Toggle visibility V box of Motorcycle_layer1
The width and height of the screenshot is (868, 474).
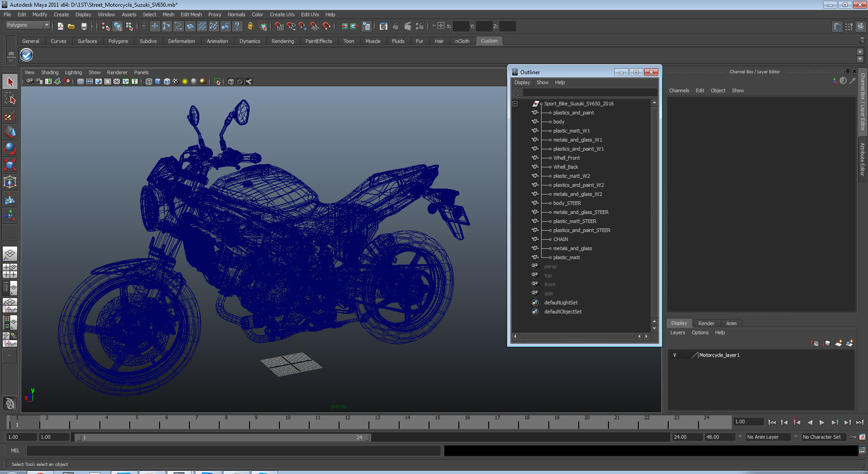[x=675, y=355]
